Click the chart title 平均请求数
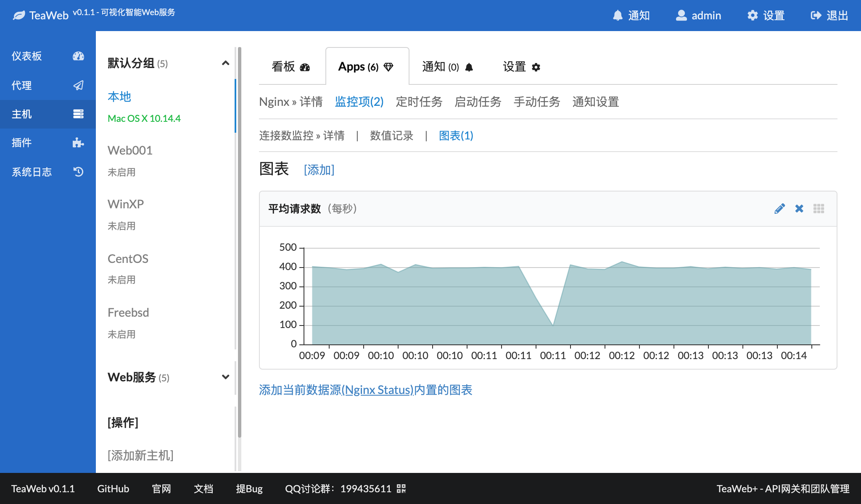 [295, 209]
